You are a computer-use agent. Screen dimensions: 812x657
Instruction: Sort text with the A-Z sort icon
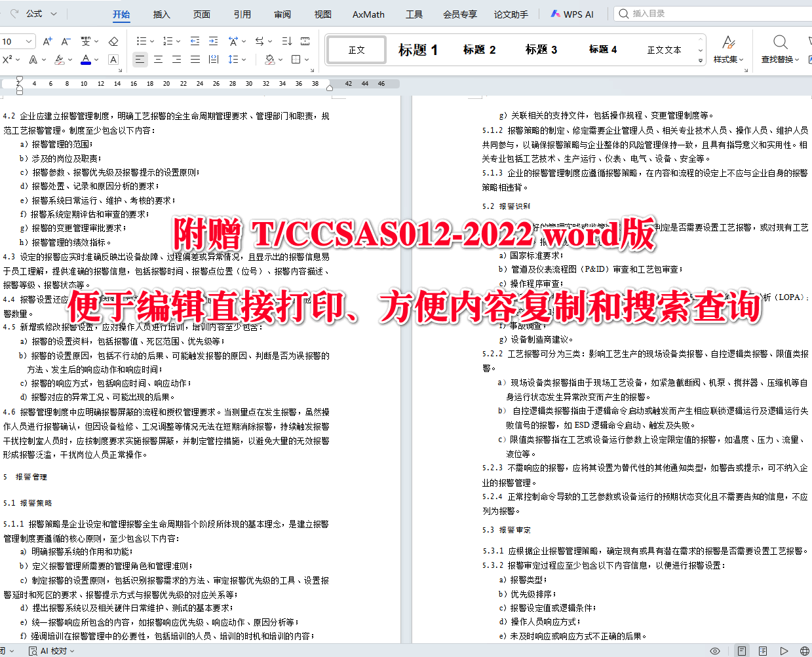pos(286,41)
